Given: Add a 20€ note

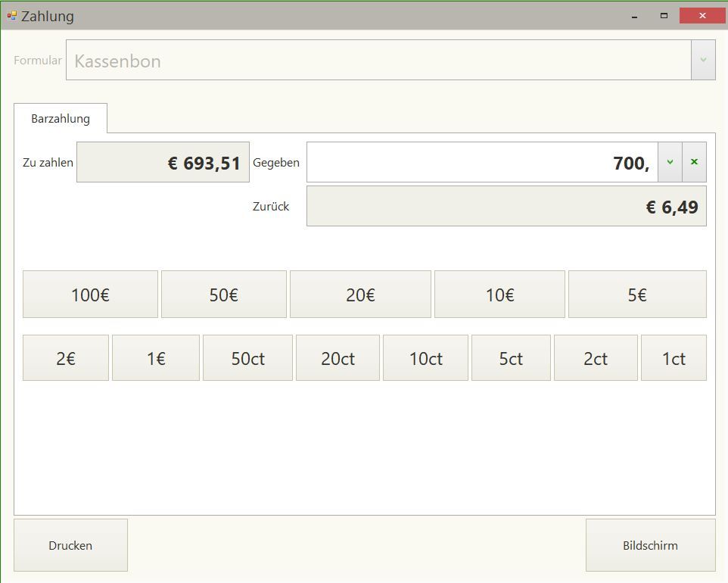Looking at the screenshot, I should pyautogui.click(x=360, y=295).
